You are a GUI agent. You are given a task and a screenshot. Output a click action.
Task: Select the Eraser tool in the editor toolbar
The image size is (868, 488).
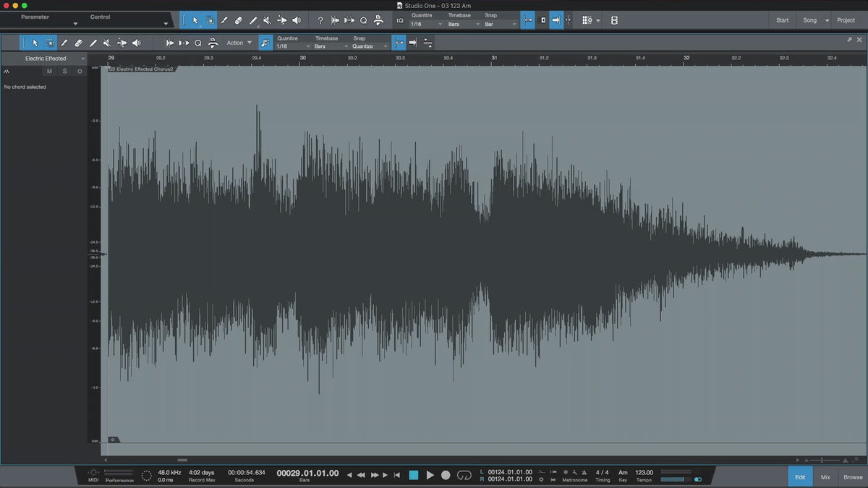tap(78, 43)
